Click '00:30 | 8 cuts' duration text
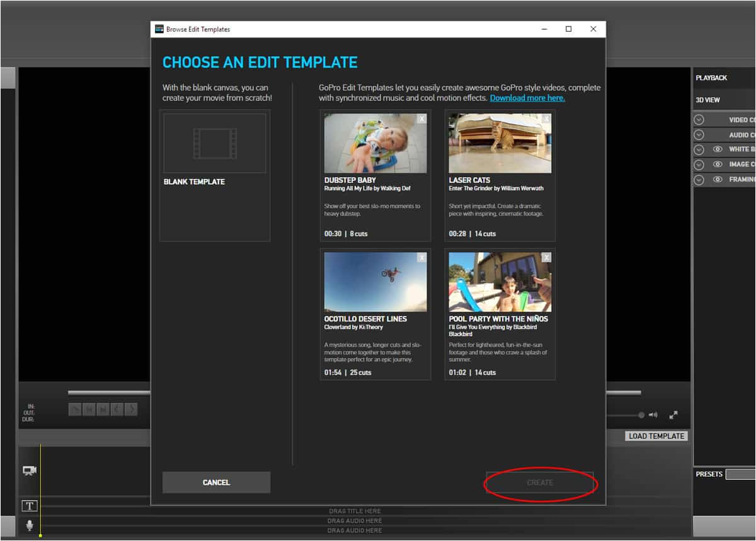The height and width of the screenshot is (541, 756). 346,234
